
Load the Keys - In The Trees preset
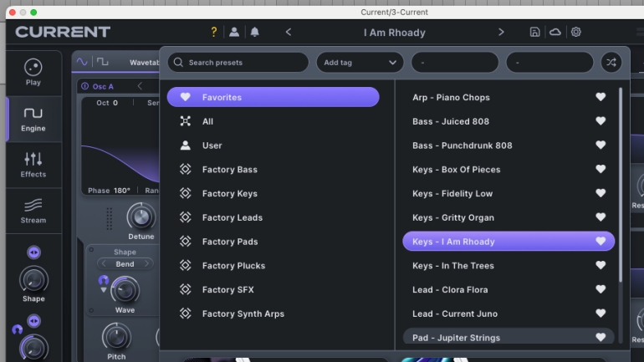(509, 266)
